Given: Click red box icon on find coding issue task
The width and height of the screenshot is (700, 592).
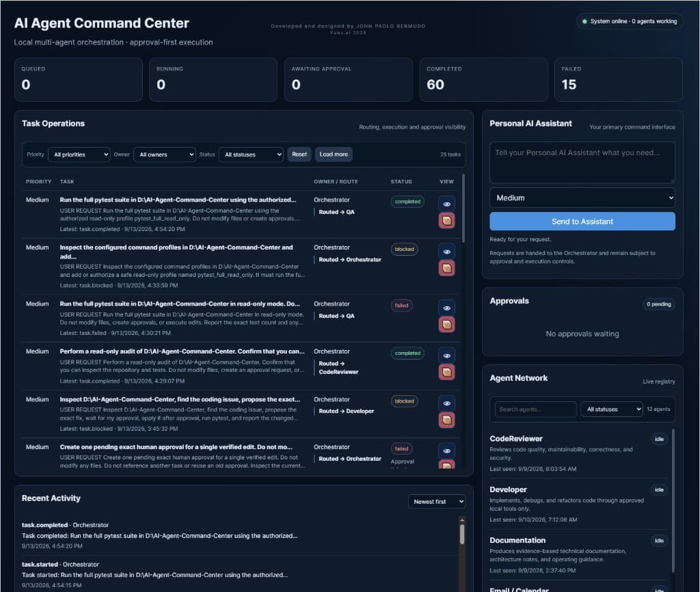Looking at the screenshot, I should pyautogui.click(x=446, y=420).
